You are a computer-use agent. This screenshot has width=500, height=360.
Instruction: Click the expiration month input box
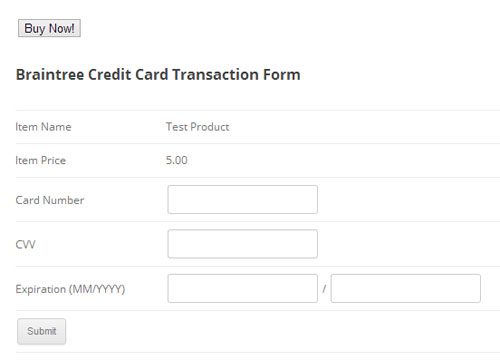click(x=243, y=288)
